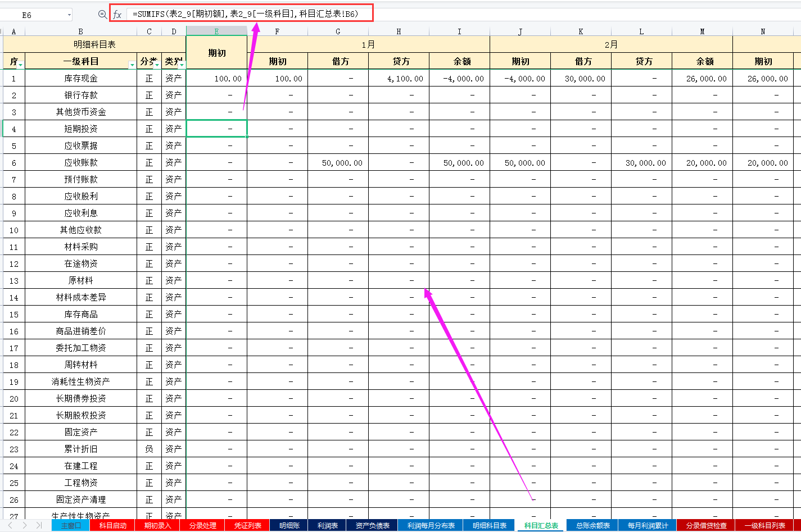Screen dimensions: 801x532
Task: Click the 30,000.00 February credit for 应收账款
Action: tap(641, 162)
